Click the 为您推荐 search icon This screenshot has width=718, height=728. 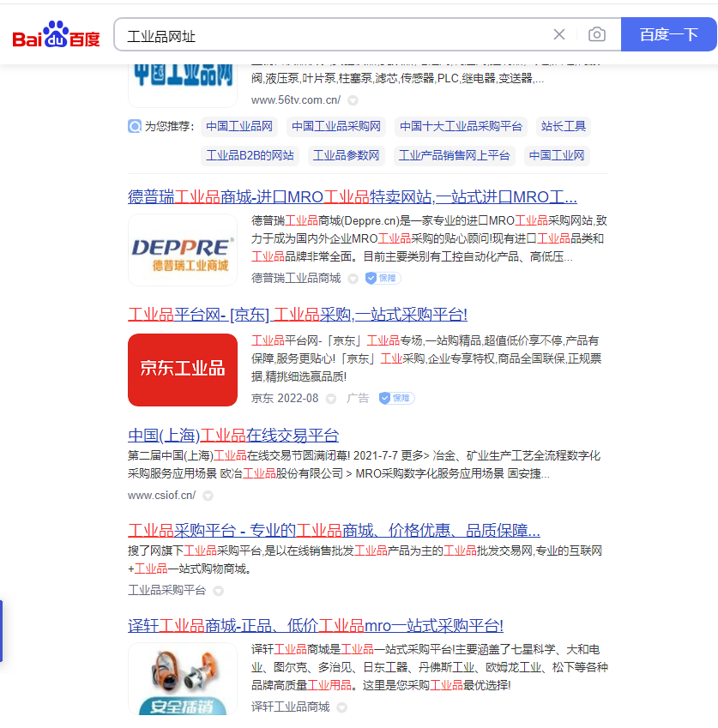[x=135, y=126]
